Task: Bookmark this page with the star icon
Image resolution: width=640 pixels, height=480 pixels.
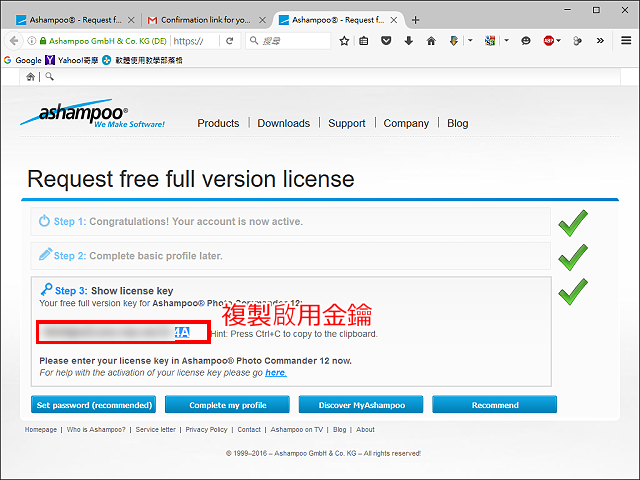Action: pos(344,41)
